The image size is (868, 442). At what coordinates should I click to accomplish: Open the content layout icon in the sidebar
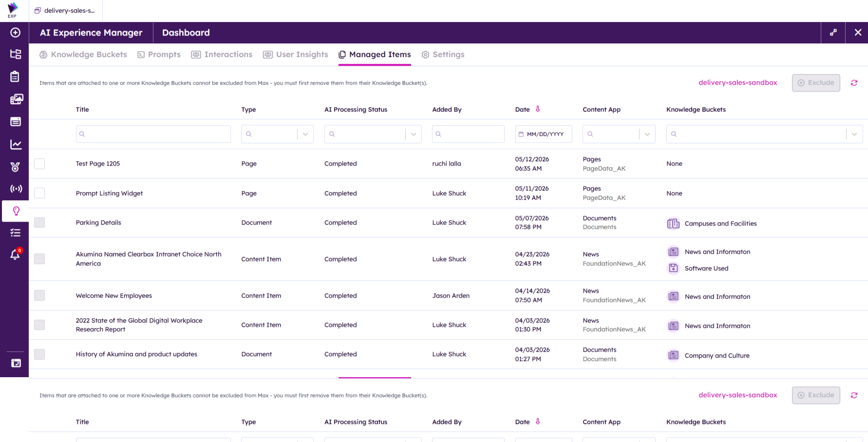tap(16, 121)
